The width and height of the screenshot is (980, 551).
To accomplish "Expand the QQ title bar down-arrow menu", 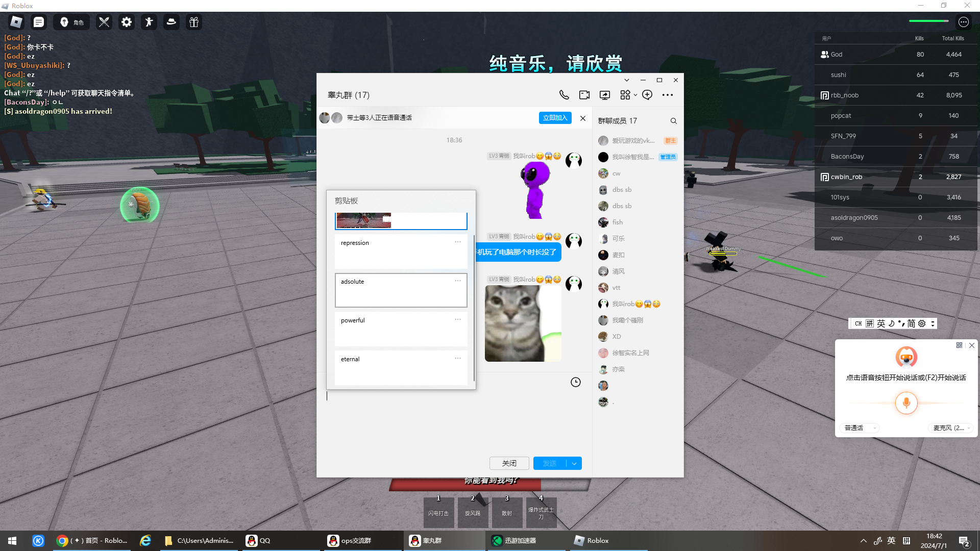I will (x=627, y=80).
